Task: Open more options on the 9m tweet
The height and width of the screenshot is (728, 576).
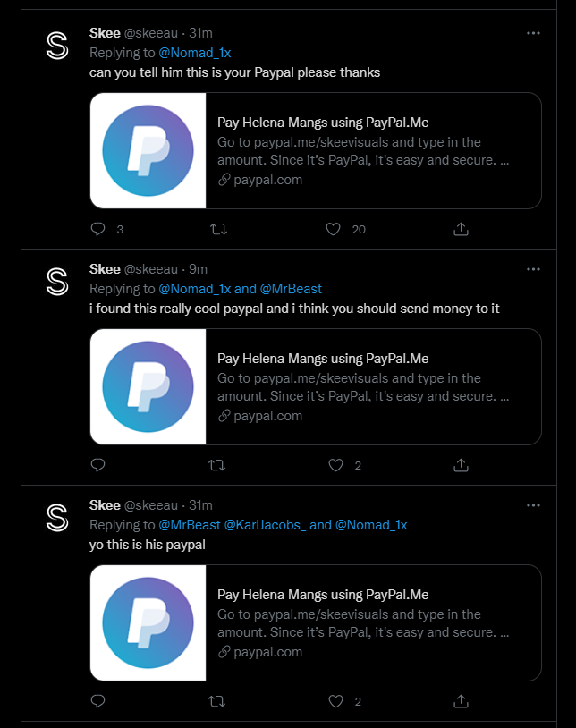Action: pyautogui.click(x=533, y=269)
